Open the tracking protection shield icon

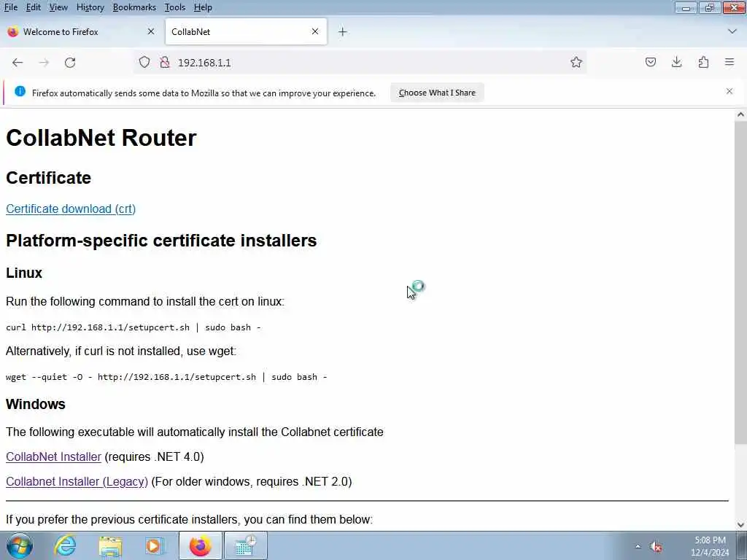point(144,63)
